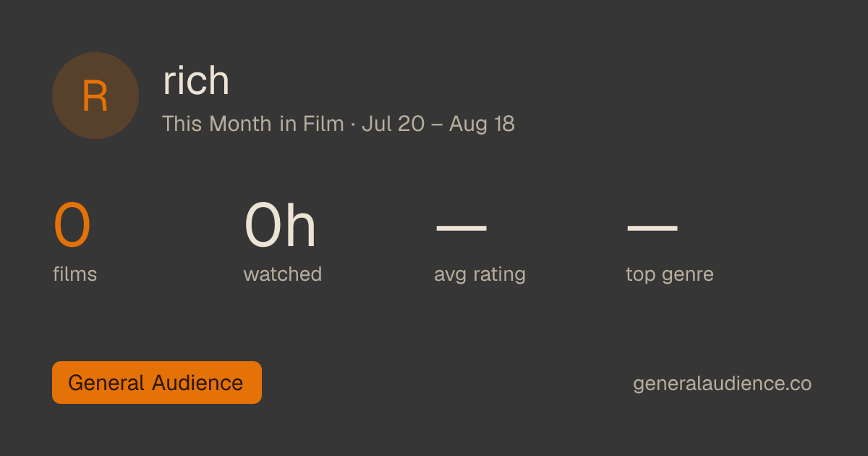This screenshot has height=456, width=868.
Task: Click the 0h watched value
Action: coord(281,226)
